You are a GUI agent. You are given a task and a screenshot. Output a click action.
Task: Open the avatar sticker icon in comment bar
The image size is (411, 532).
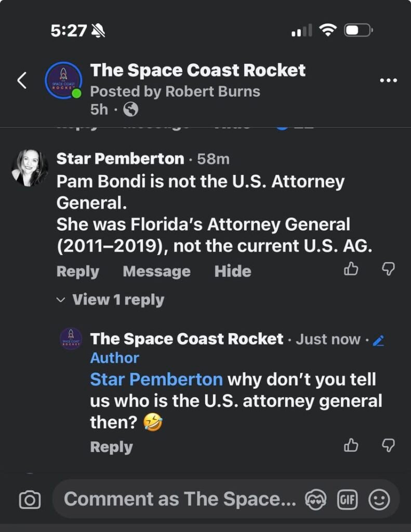tap(316, 500)
